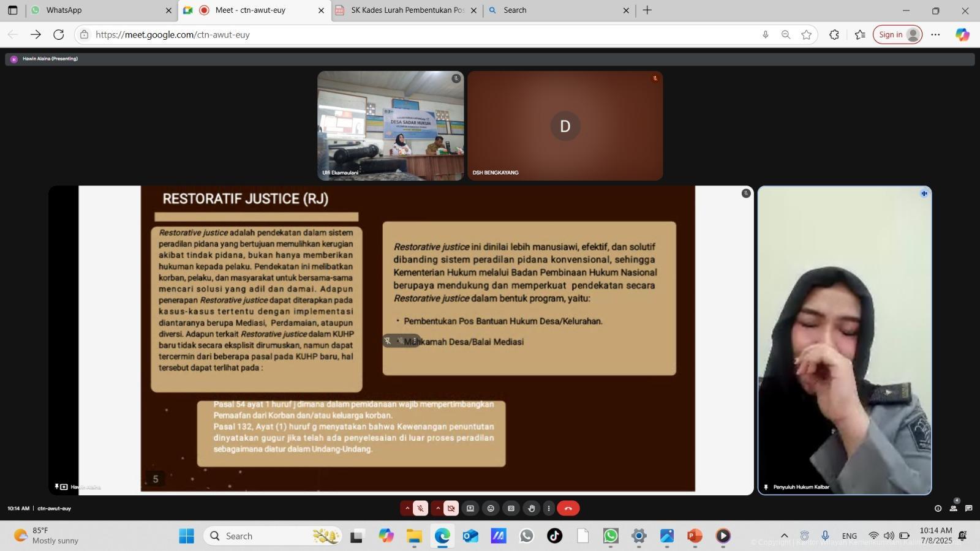Open the emoji reactions button
980x551 pixels.
pos(491,508)
